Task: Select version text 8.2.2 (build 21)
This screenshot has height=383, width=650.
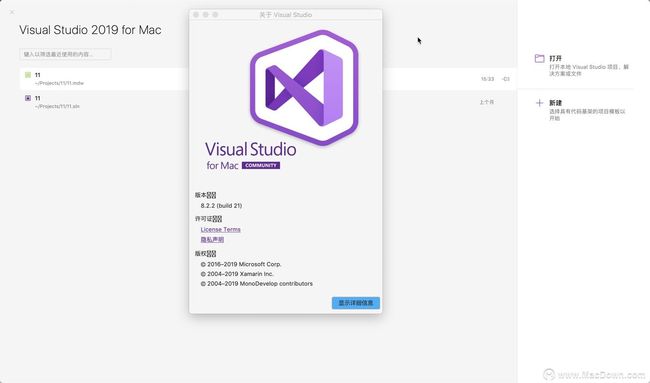Action: (221, 206)
